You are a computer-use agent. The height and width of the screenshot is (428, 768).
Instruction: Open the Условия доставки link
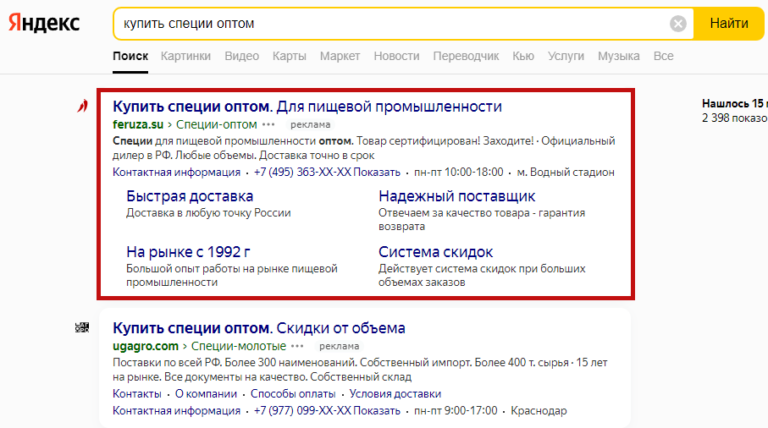(395, 394)
